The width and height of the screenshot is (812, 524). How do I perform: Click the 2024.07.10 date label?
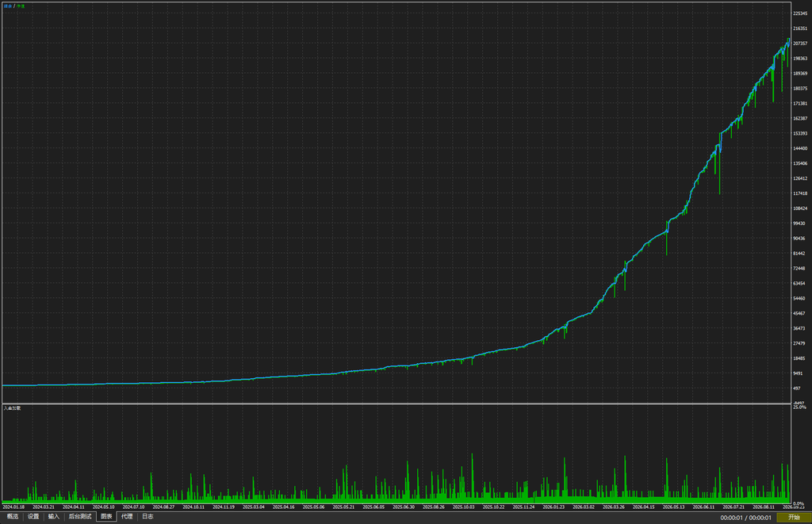[x=133, y=507]
